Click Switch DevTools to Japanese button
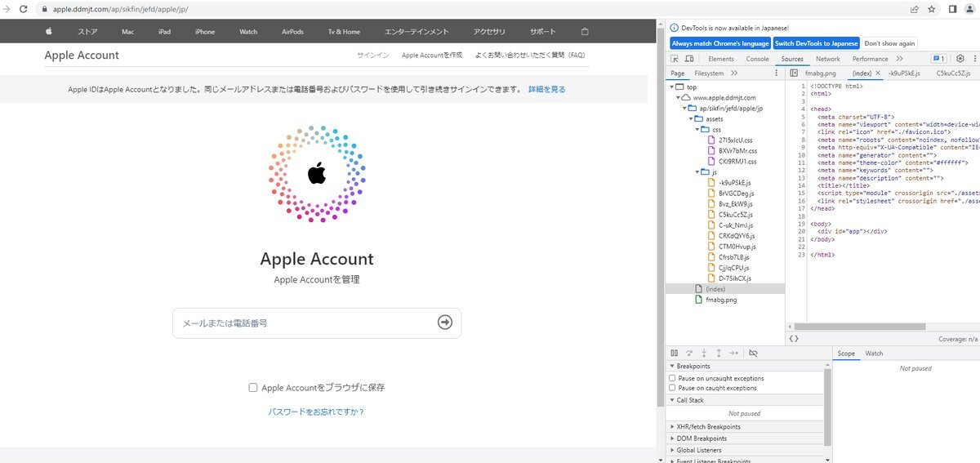980x463 pixels. pos(817,43)
